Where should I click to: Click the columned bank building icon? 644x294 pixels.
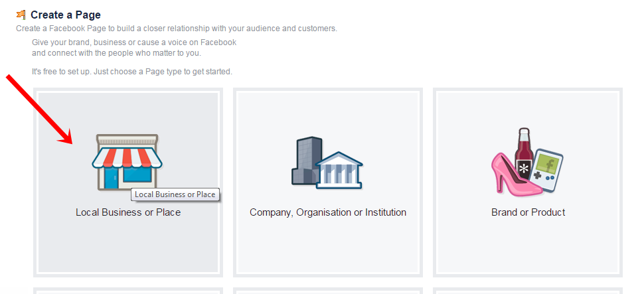point(340,170)
